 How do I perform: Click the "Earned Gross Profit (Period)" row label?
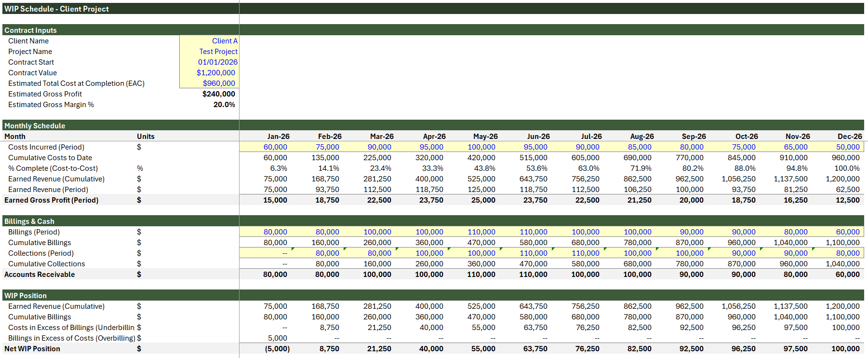[x=52, y=200]
